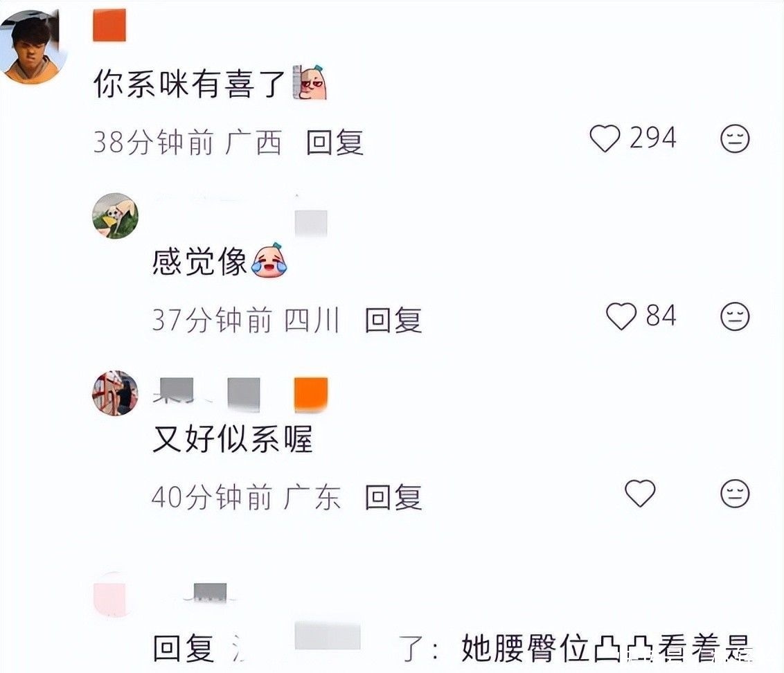Like the 你系咪有喜了 comment
The image size is (784, 673).
pyautogui.click(x=605, y=138)
